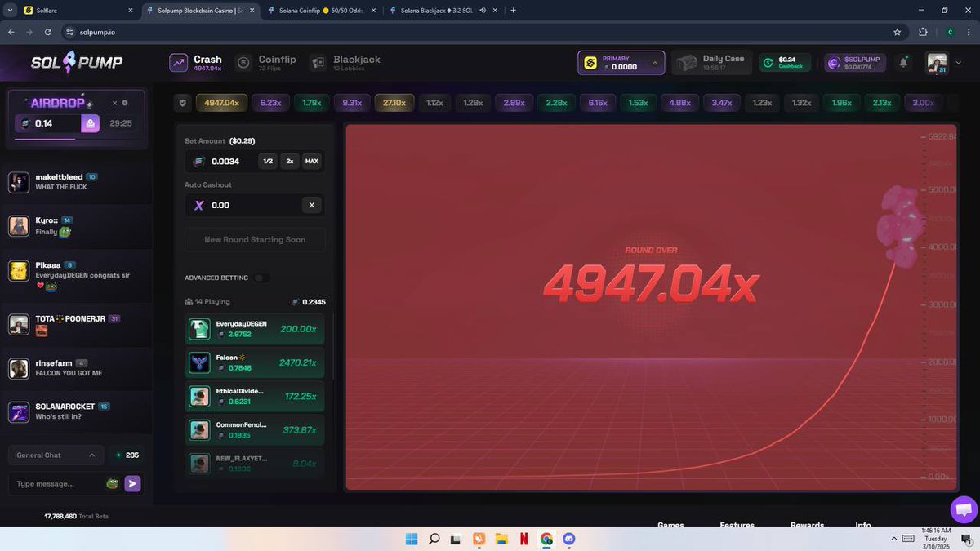Open SOLANAROCKET's chat avatar
The height and width of the screenshot is (551, 980).
point(19,412)
